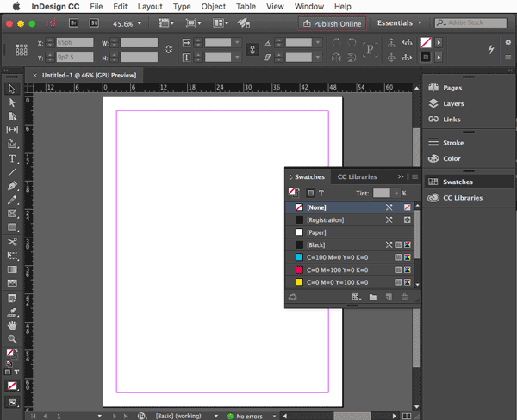Image resolution: width=517 pixels, height=420 pixels.
Task: Select the Untitled-1 document tab
Action: pos(89,76)
